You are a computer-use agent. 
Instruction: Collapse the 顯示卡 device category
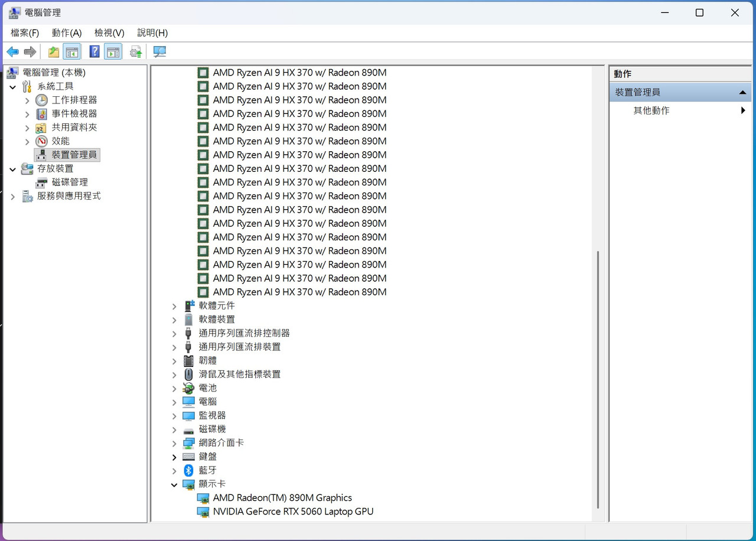[174, 485]
